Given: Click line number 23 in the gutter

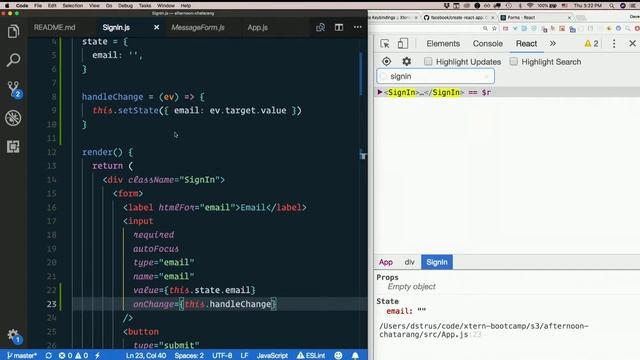Looking at the screenshot, I should click(x=51, y=304).
